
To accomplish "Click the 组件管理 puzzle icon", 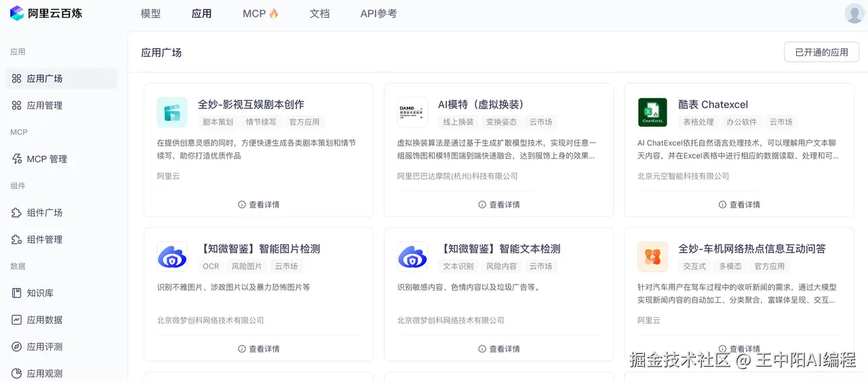I will click(x=17, y=239).
